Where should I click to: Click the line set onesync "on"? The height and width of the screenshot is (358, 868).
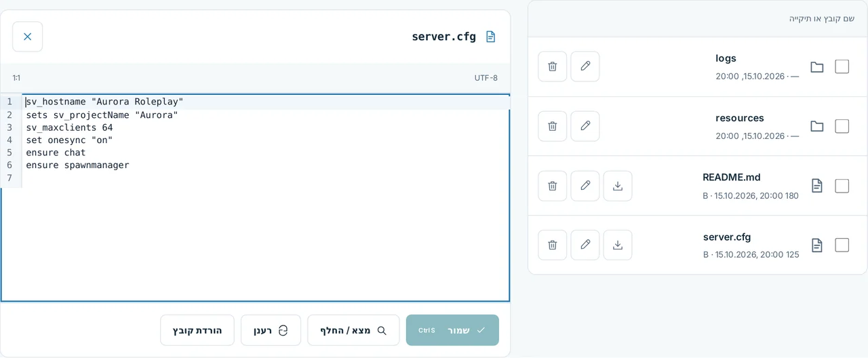[x=70, y=140]
